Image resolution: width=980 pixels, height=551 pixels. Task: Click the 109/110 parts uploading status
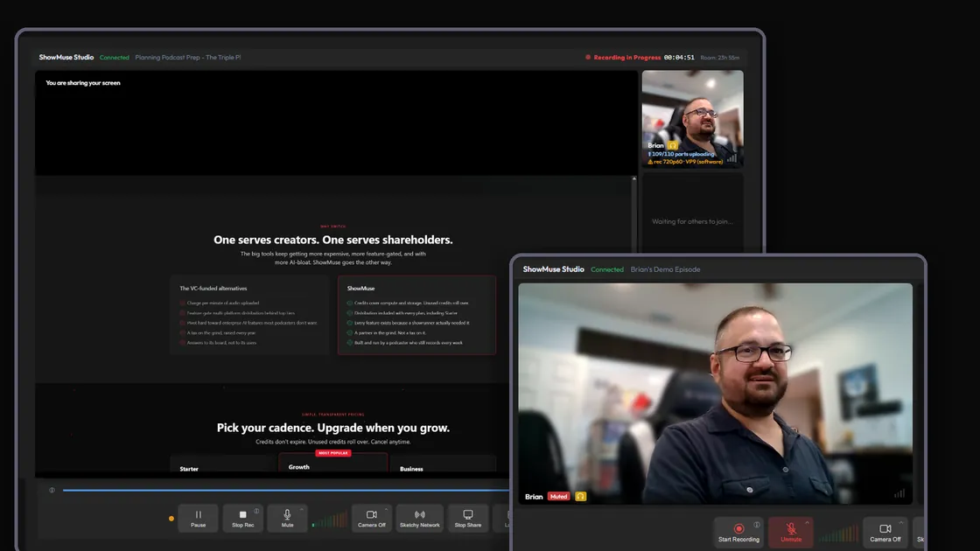[x=682, y=154]
